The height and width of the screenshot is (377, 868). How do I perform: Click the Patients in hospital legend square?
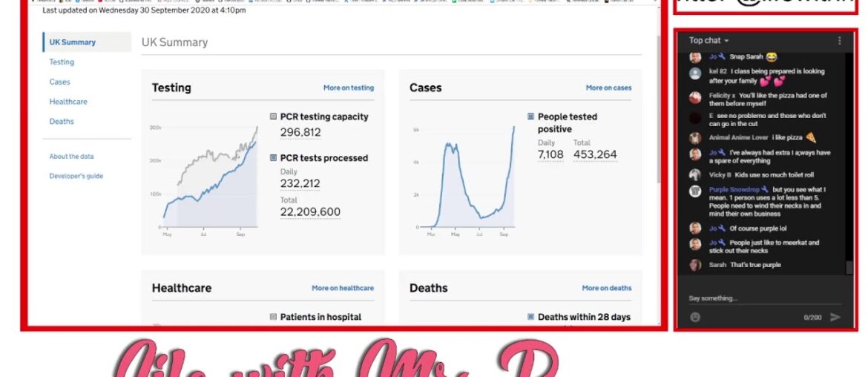[273, 317]
